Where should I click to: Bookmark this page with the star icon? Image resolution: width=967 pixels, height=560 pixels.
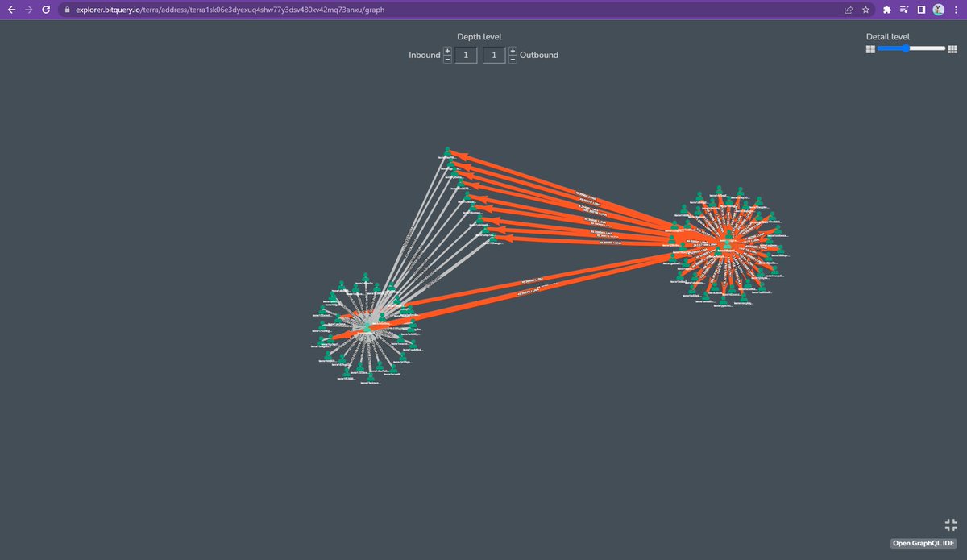tap(865, 10)
